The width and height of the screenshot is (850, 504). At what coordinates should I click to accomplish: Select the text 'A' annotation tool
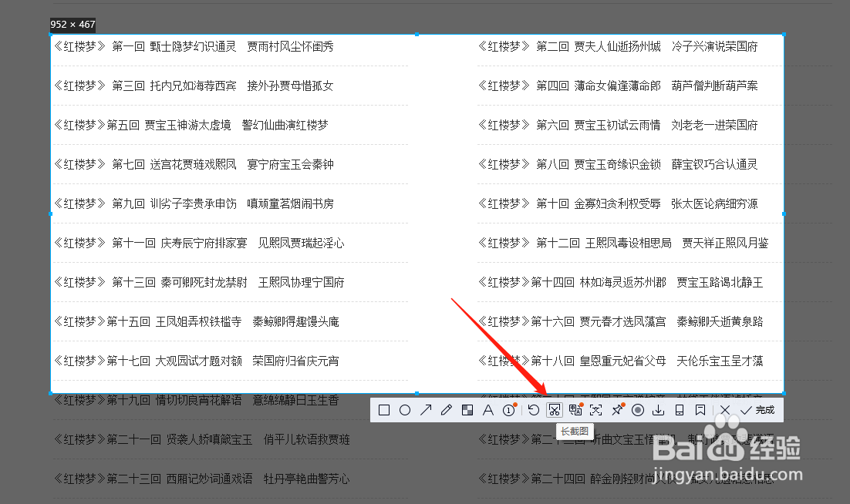pos(488,410)
